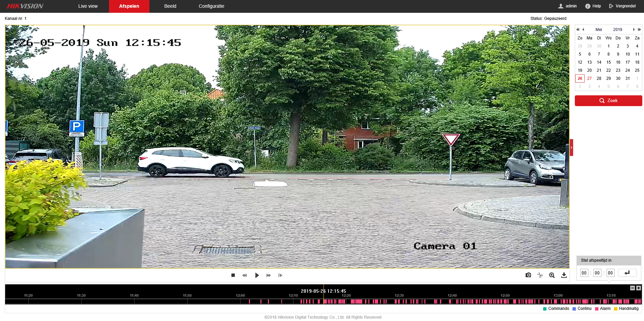
Task: Collapse the right side panel arrow
Action: pos(571,148)
